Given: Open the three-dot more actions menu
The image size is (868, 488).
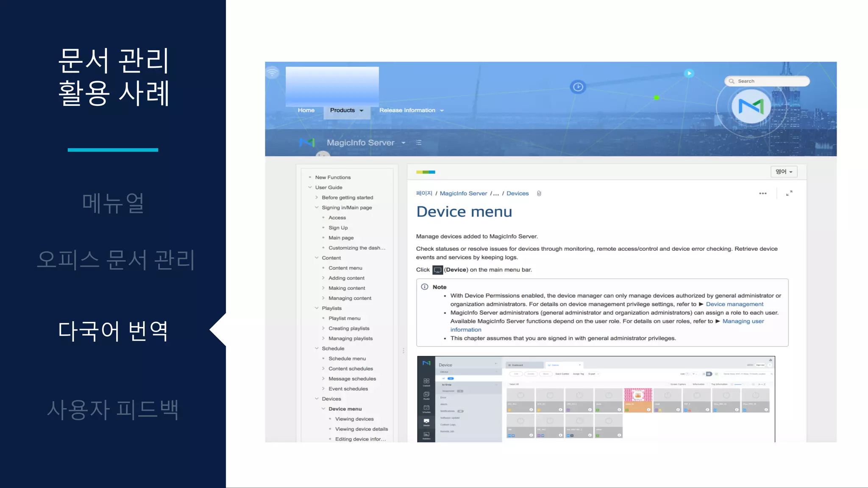Looking at the screenshot, I should point(762,194).
